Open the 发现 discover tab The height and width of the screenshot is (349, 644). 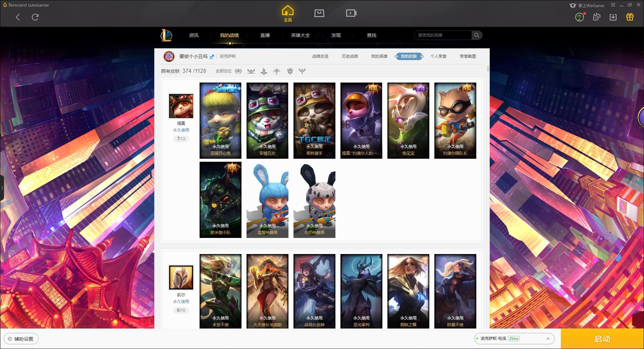click(x=336, y=35)
